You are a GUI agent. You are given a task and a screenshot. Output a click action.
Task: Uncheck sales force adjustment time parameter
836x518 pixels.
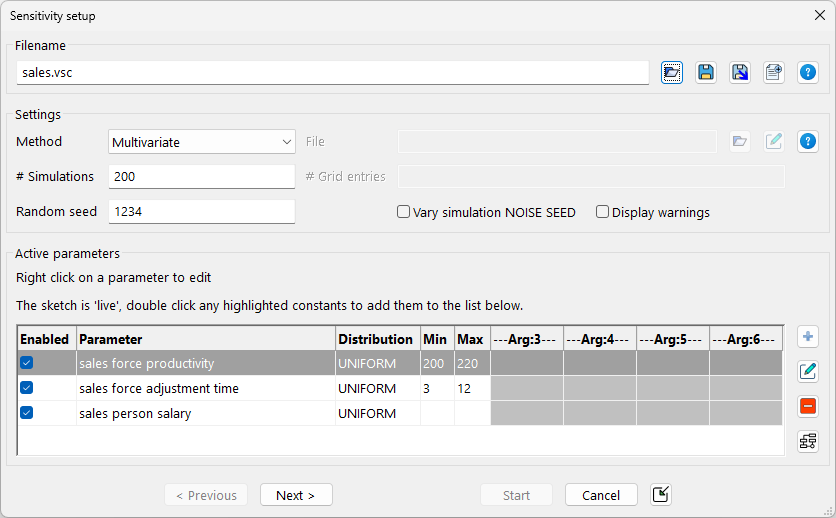[27, 388]
